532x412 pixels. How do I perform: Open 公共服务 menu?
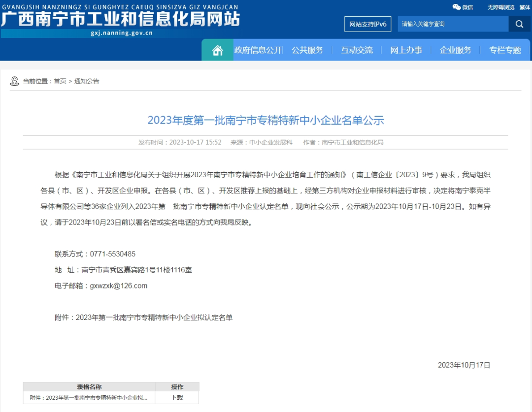click(x=307, y=50)
